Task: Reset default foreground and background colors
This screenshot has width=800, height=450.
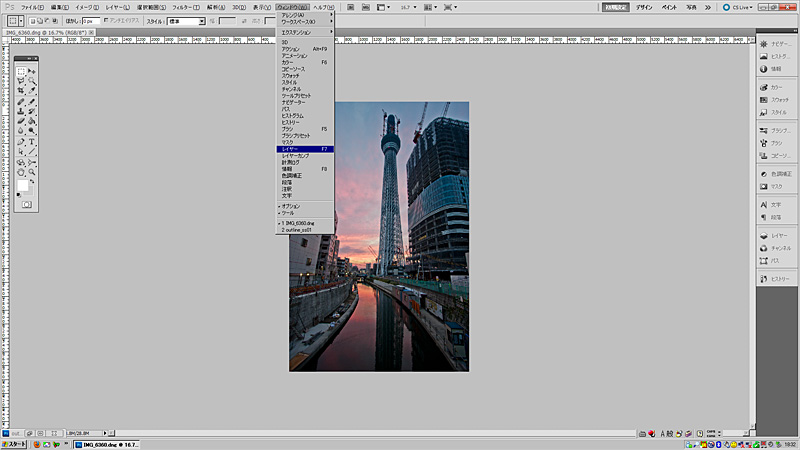Action: click(x=19, y=195)
